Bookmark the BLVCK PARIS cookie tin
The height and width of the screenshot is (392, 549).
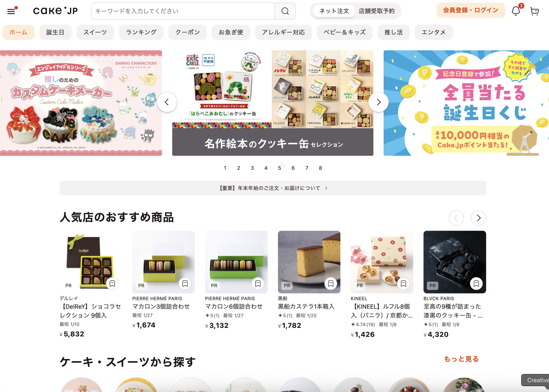coord(476,283)
